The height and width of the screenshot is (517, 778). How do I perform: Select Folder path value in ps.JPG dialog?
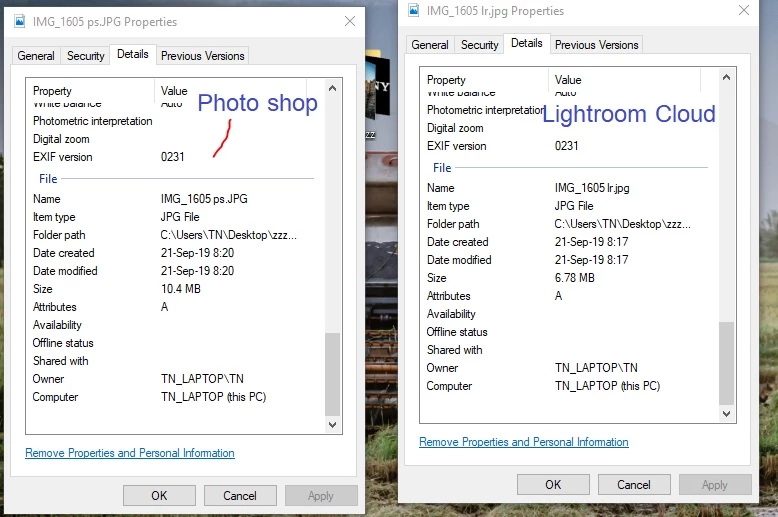(228, 235)
